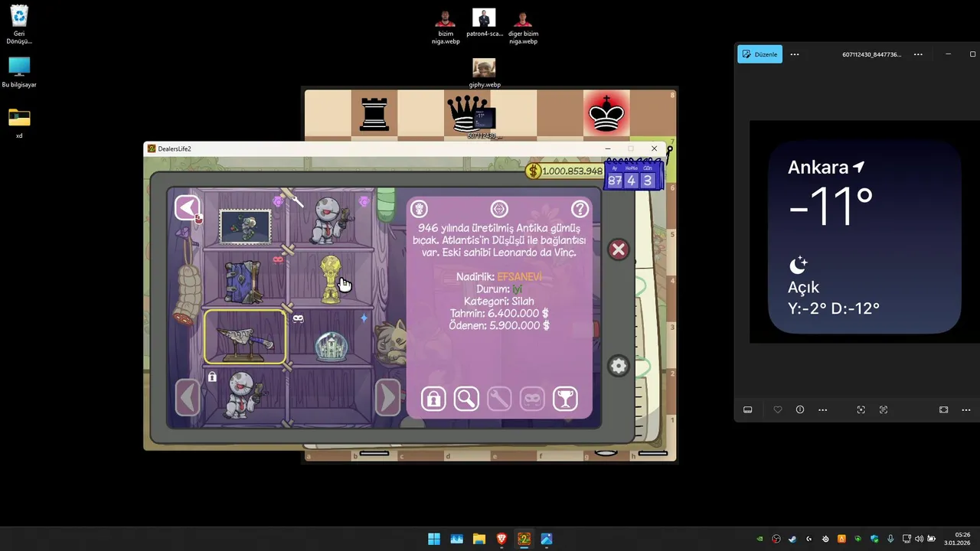Open the NVIDIA tray icon

point(759,539)
